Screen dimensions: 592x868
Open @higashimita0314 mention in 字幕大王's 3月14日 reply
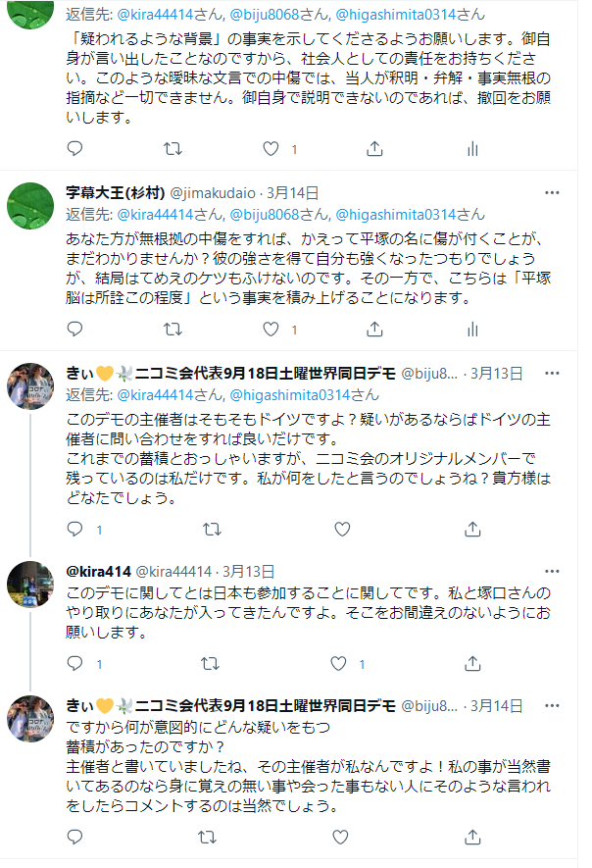click(410, 213)
